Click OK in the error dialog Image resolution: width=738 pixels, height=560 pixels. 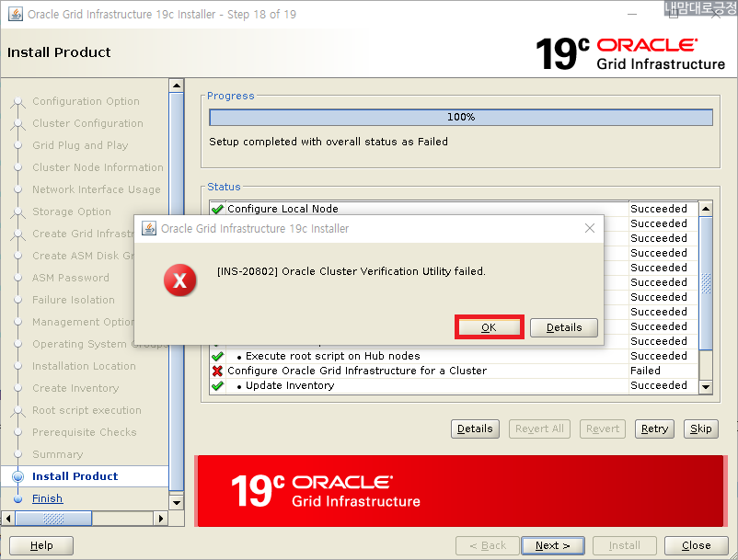(x=489, y=327)
